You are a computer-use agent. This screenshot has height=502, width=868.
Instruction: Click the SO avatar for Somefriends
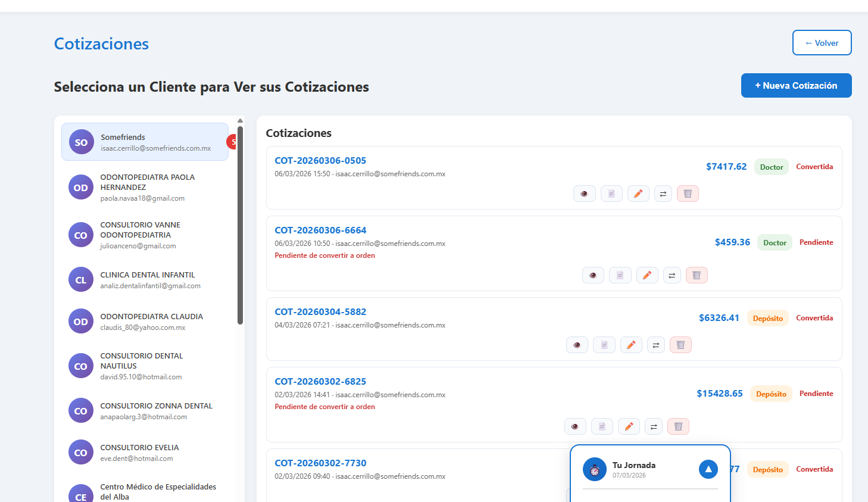80,142
